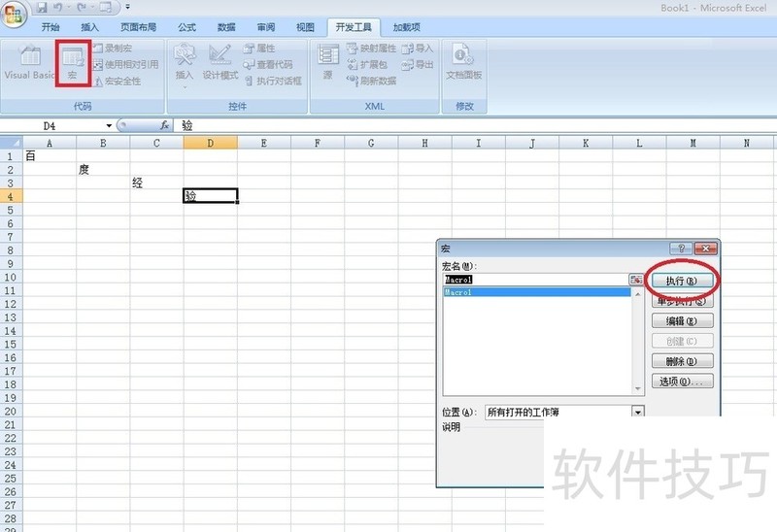Click View Code (查看代码)
This screenshot has height=532, width=777.
(268, 64)
